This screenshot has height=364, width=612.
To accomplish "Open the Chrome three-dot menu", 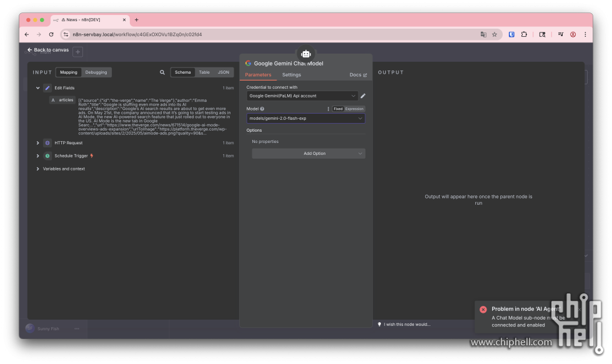I will point(585,35).
